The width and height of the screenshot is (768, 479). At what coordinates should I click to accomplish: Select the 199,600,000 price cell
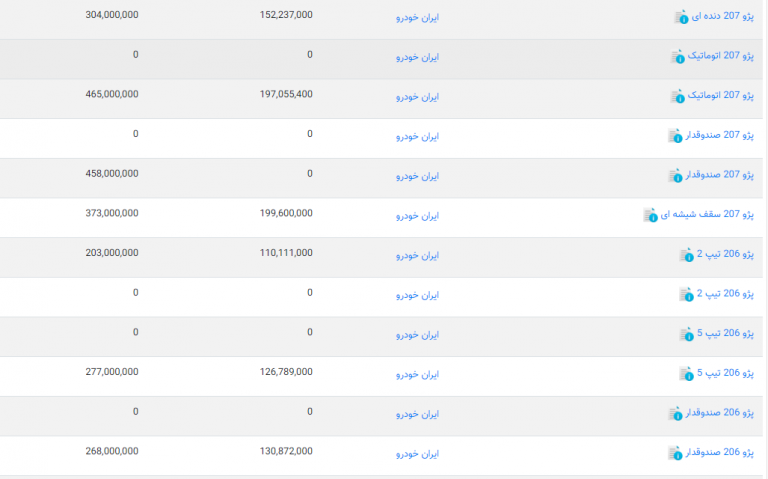coord(286,214)
